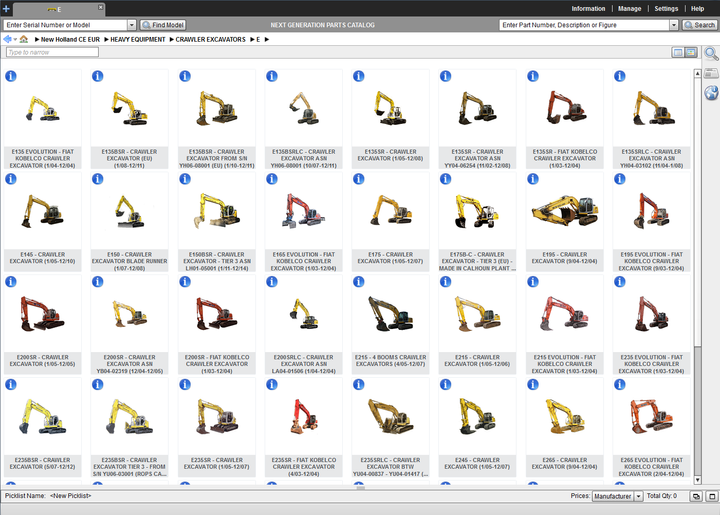The height and width of the screenshot is (515, 720).
Task: Open info for E135BSR Crawler Excavator (EU)
Action: [97, 76]
